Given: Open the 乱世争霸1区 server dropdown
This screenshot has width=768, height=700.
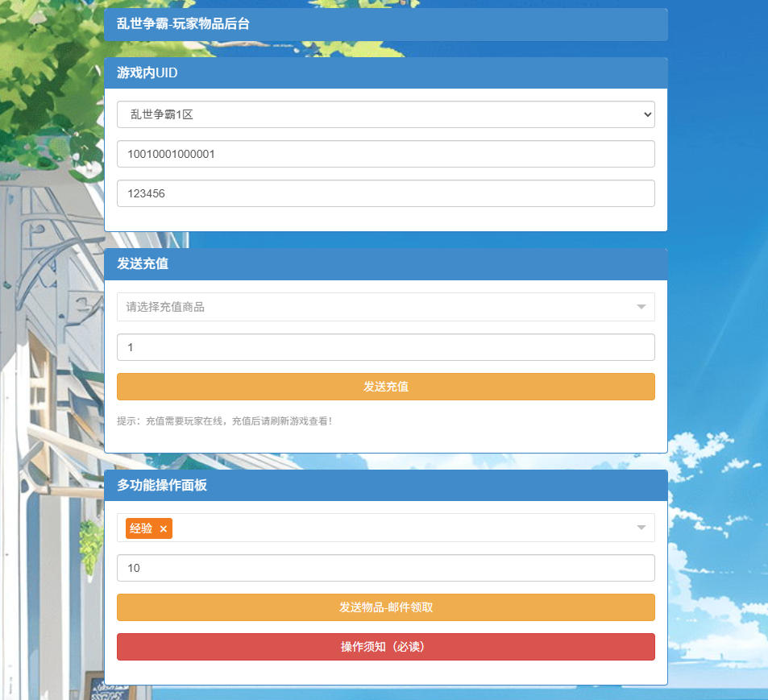Looking at the screenshot, I should [x=385, y=114].
